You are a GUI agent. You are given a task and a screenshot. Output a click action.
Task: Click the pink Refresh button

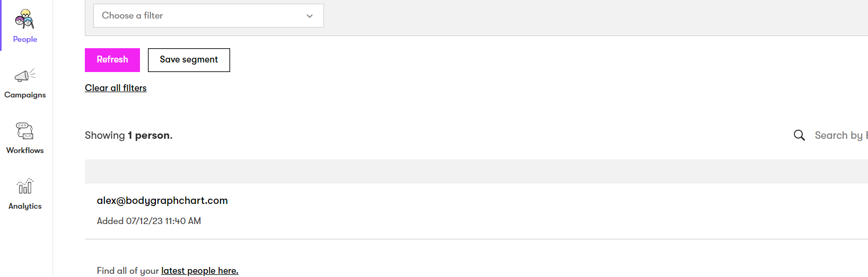[x=112, y=60]
